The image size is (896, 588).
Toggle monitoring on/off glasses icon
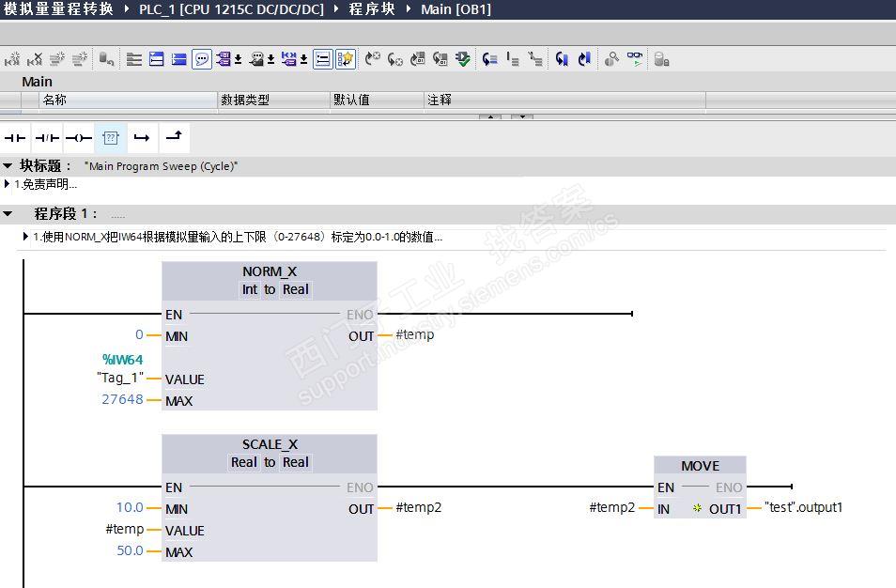(634, 59)
